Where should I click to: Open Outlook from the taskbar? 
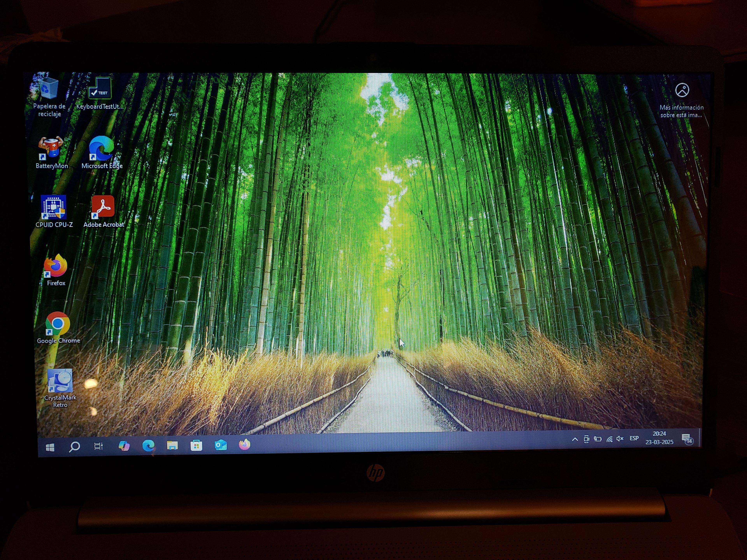221,445
